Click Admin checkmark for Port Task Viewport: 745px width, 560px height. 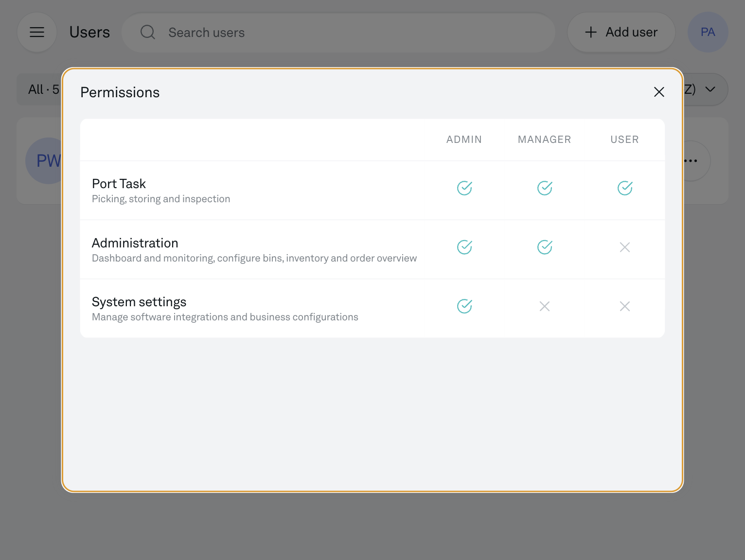pos(464,188)
